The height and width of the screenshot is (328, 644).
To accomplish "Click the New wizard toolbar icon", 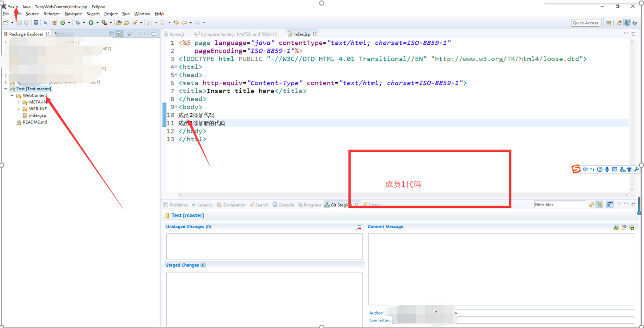I will pyautogui.click(x=6, y=23).
